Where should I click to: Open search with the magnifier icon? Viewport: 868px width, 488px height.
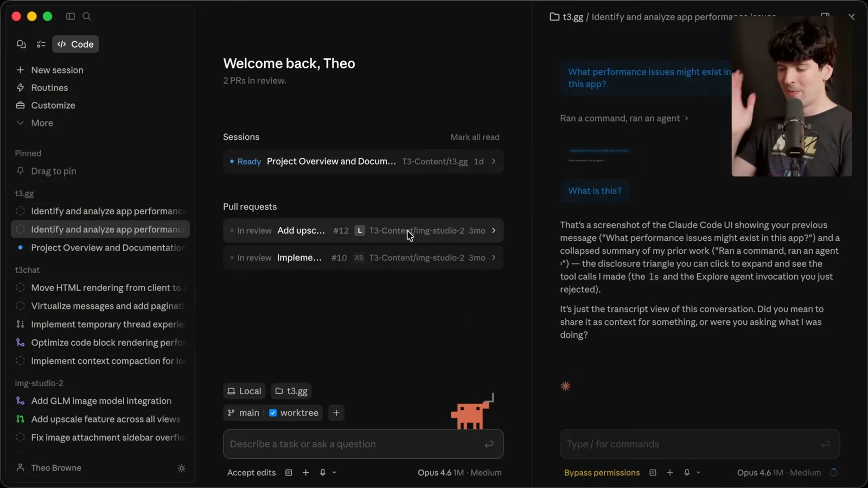(87, 16)
